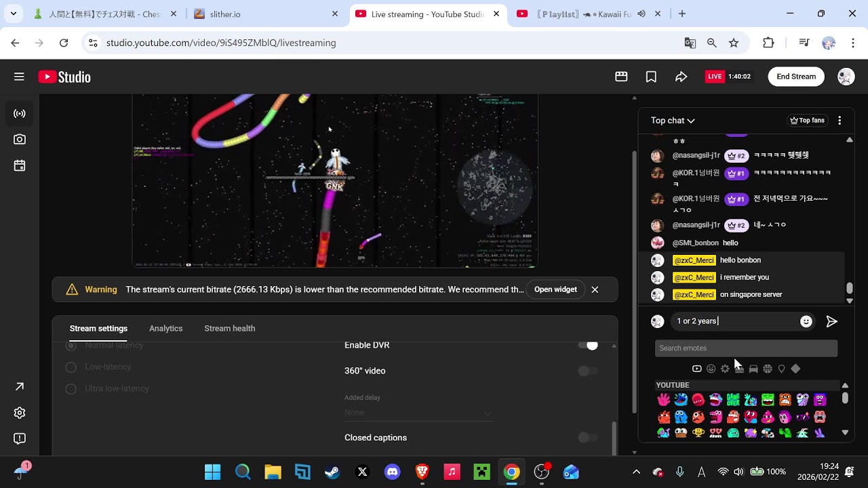The height and width of the screenshot is (488, 868).
Task: Insert the pink waving hand emote
Action: [x=663, y=400]
